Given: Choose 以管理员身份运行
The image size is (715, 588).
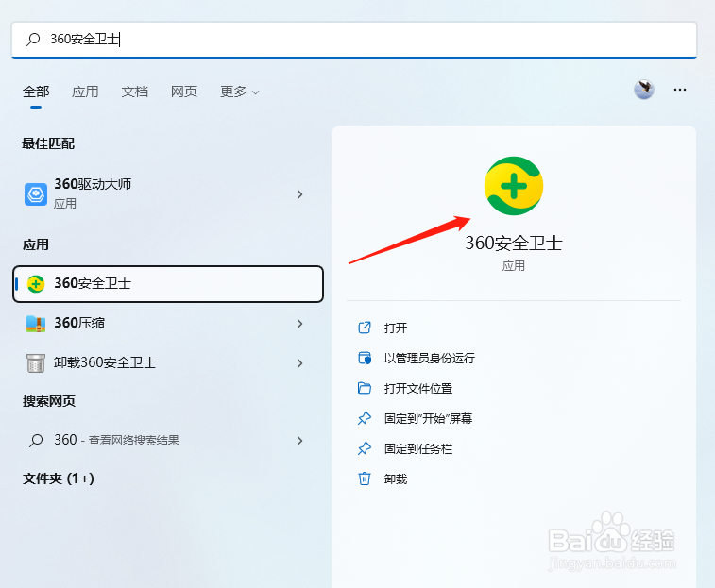Looking at the screenshot, I should coord(430,359).
